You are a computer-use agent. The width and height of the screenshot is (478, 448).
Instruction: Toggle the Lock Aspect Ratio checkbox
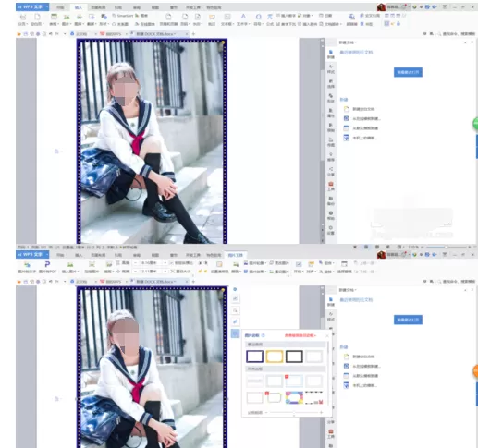click(x=182, y=263)
